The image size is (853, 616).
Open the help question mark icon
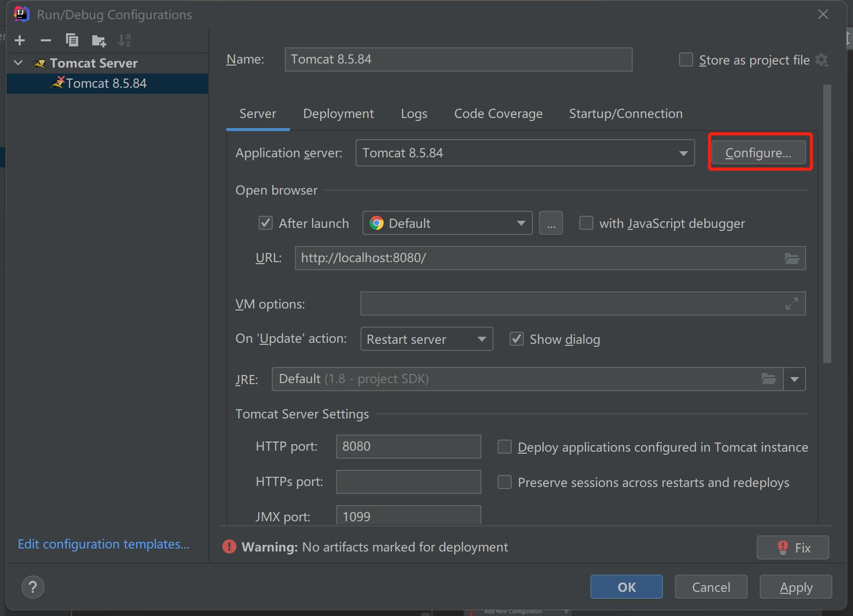(x=33, y=587)
